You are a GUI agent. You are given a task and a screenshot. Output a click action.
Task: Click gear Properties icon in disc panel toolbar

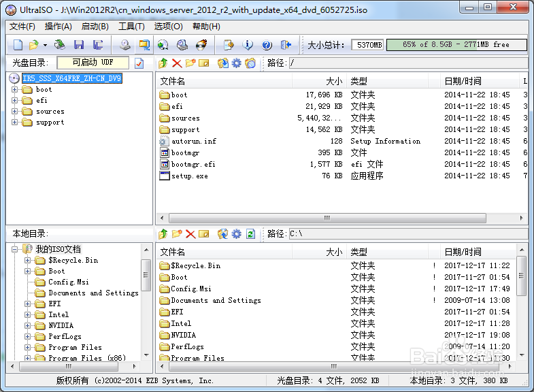pyautogui.click(x=236, y=63)
